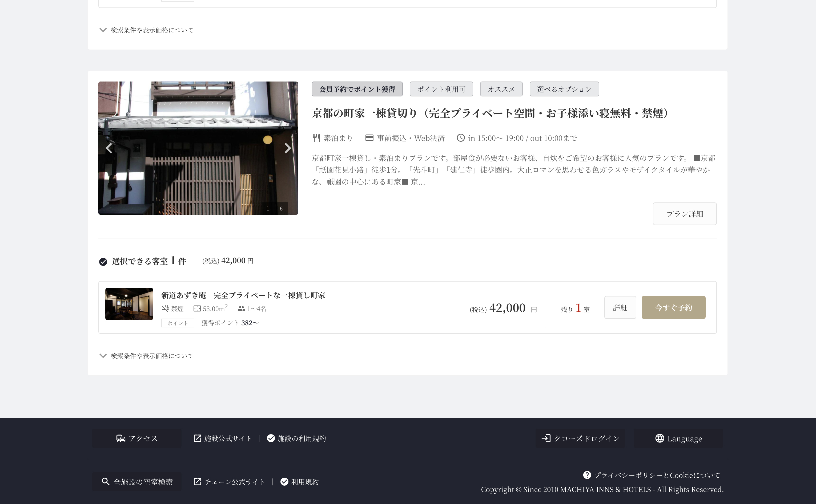Click the アクセス car icon in footer
This screenshot has height=504, width=816.
click(121, 438)
